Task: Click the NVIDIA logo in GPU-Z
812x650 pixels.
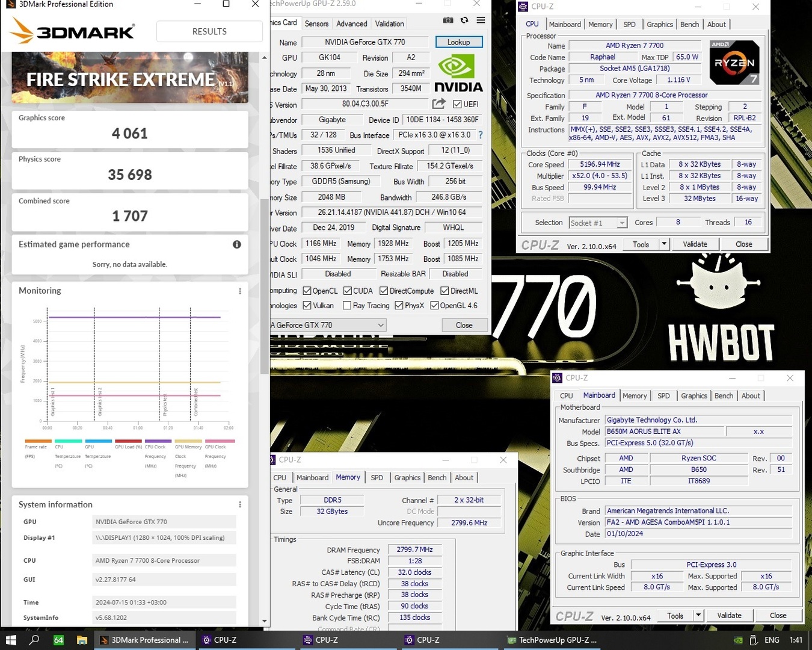Action: tap(458, 73)
